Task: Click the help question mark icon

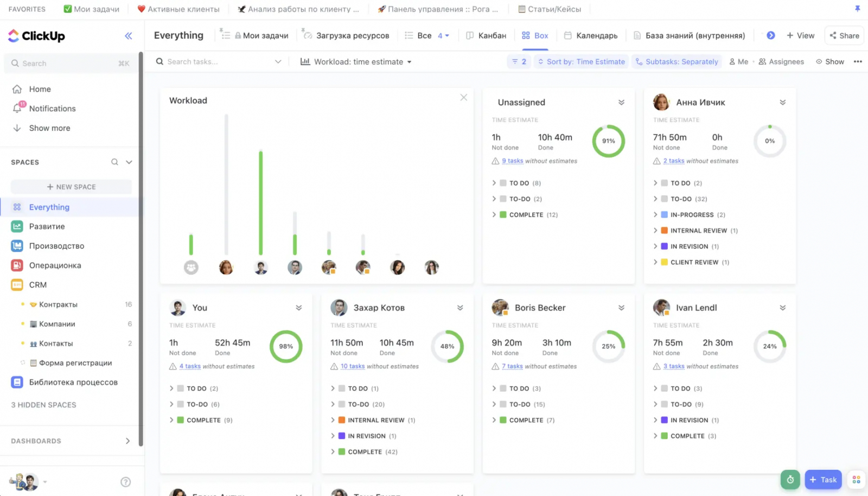Action: pyautogui.click(x=125, y=482)
